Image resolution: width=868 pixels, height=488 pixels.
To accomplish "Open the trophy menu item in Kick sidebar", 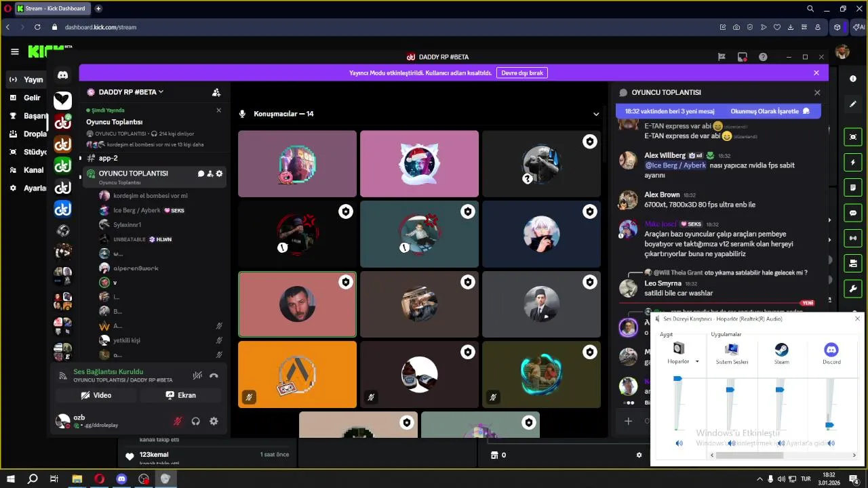I will coord(27,116).
